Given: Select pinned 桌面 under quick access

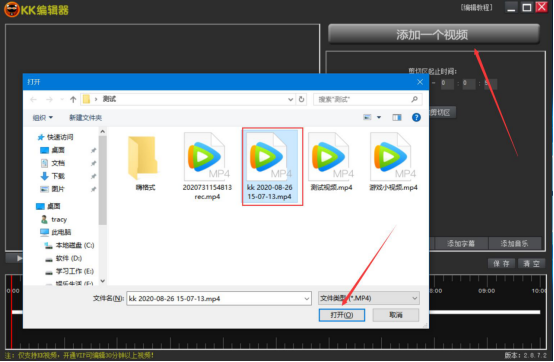Looking at the screenshot, I should point(53,150).
